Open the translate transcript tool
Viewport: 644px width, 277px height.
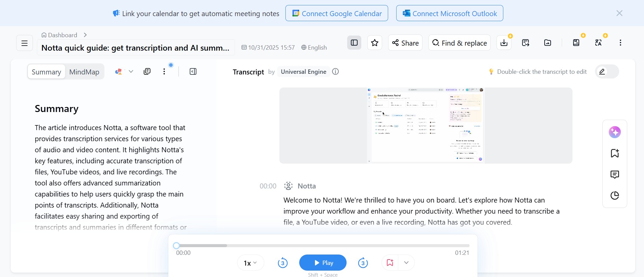pyautogui.click(x=598, y=43)
